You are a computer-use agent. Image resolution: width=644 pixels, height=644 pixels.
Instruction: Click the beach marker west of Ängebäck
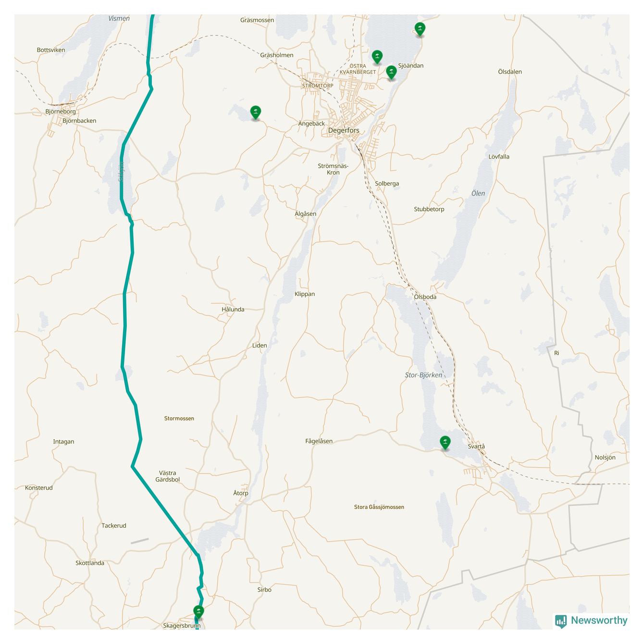pos(256,113)
